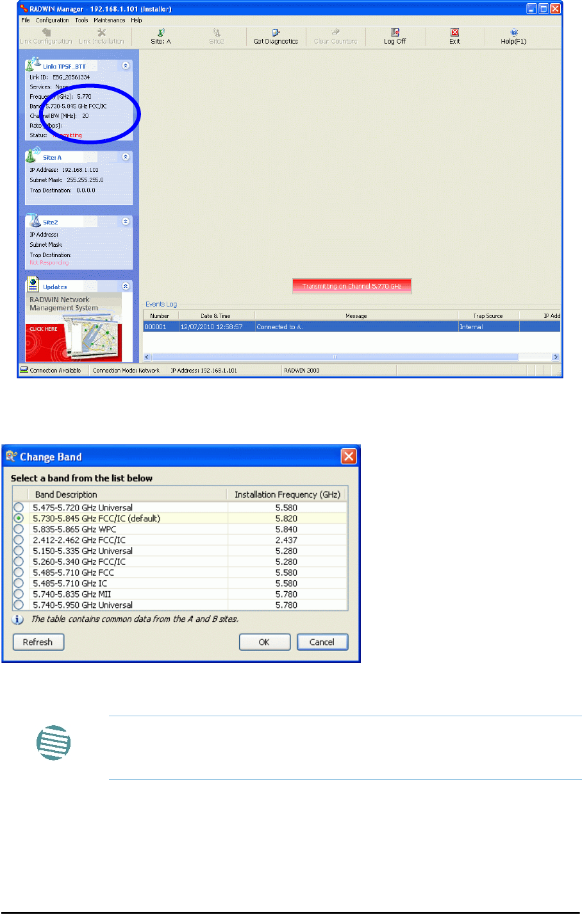Click Not Responding text in Site2 panel
Image resolution: width=582 pixels, height=924 pixels.
[49, 263]
